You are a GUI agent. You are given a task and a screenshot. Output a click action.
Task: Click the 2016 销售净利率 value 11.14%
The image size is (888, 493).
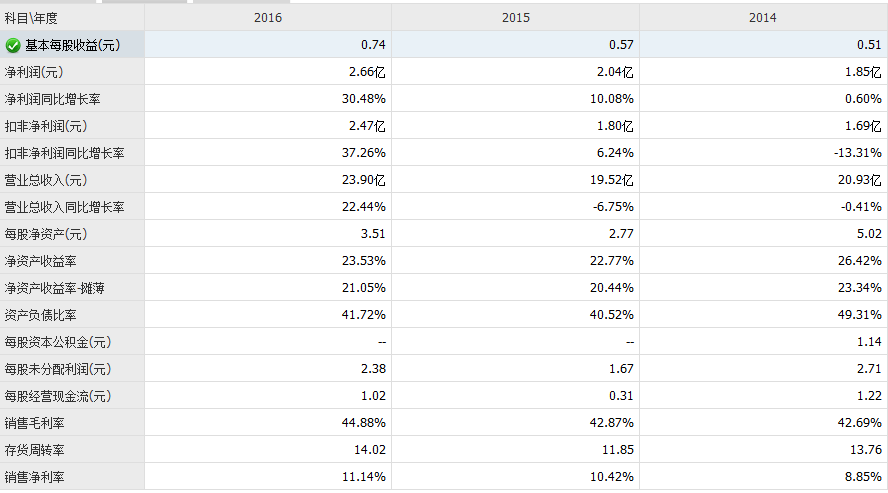pyautogui.click(x=364, y=477)
